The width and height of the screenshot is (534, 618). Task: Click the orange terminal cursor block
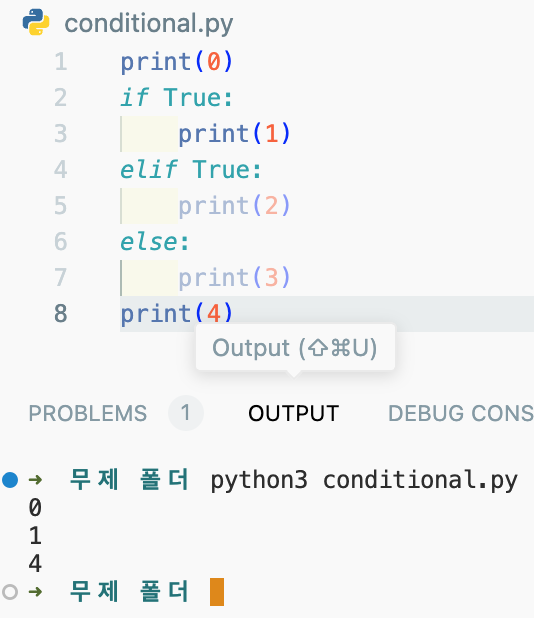point(217,592)
